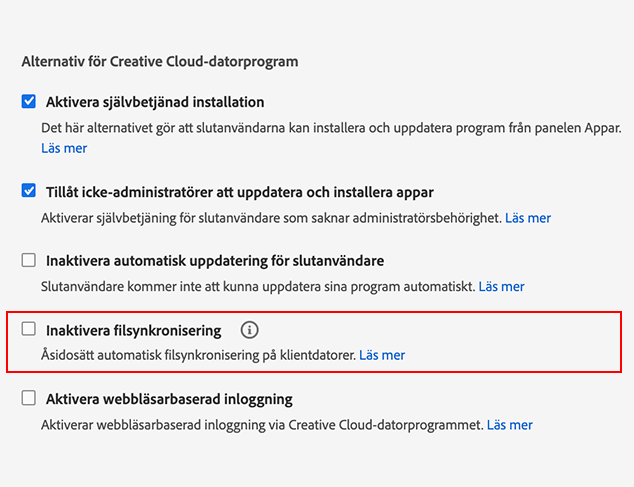Screen dimensions: 634x487
Task: Click the 'Tillåt icke-administratörer att uppdatera' label text
Action: (239, 191)
